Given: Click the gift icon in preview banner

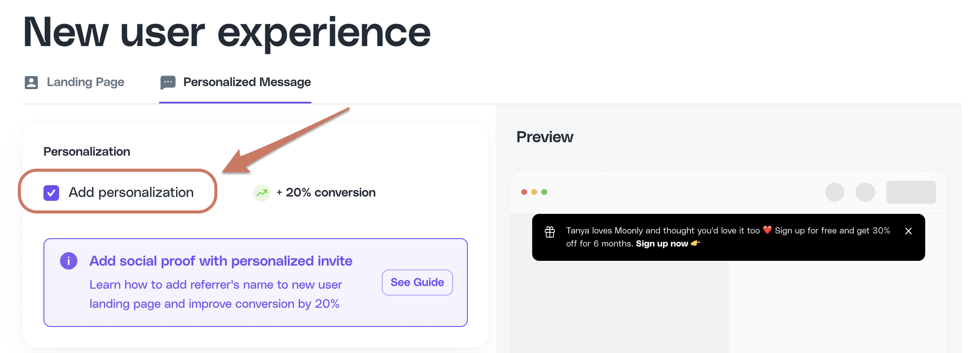Looking at the screenshot, I should coord(550,232).
